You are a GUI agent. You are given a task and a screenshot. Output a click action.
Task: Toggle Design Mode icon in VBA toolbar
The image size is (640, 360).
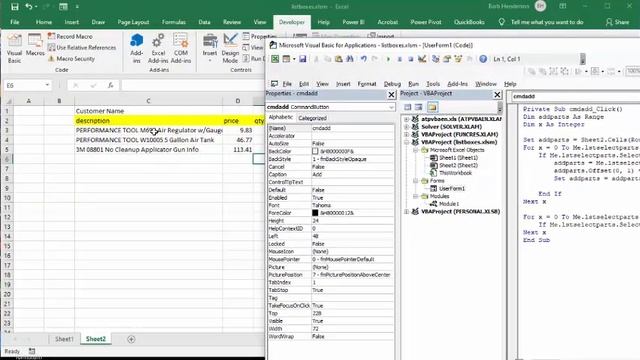point(422,59)
